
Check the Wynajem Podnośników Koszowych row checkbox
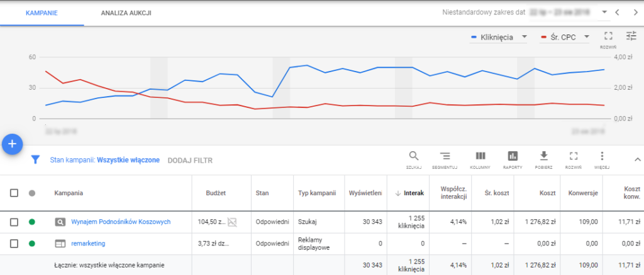tap(14, 222)
